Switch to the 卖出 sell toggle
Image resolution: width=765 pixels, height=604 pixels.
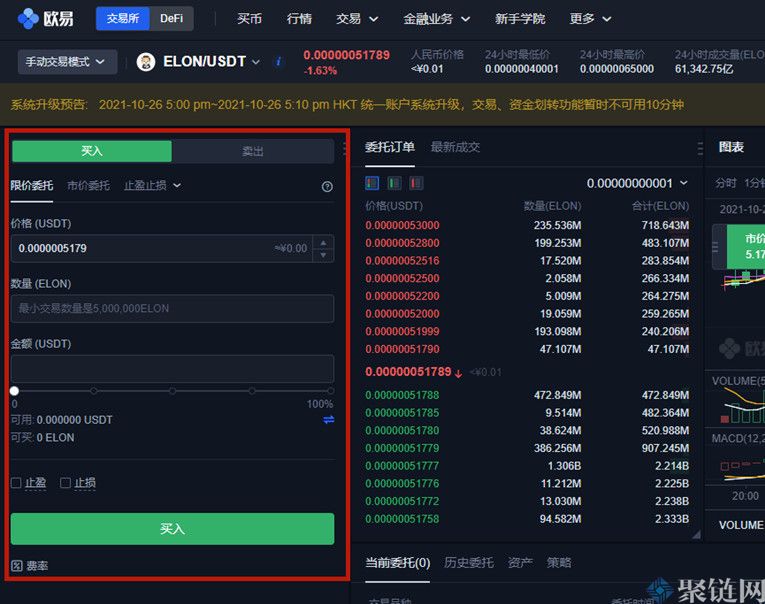[x=253, y=151]
